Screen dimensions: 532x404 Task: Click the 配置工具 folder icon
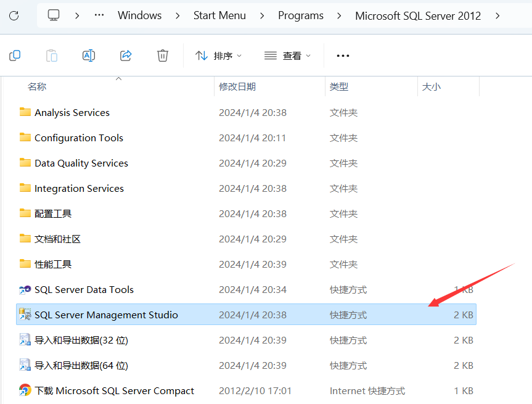point(25,213)
